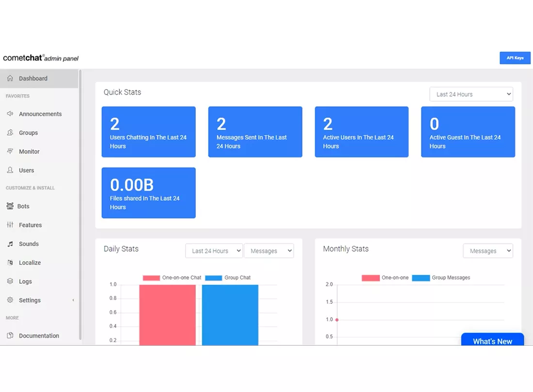Viewport: 533px width, 392px height.
Task: Click the API Keys button
Action: click(515, 58)
